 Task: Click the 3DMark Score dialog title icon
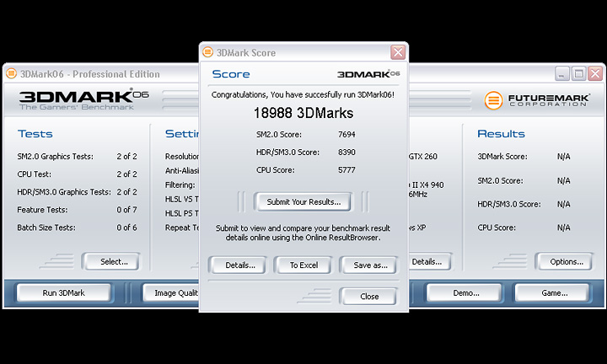pos(208,52)
